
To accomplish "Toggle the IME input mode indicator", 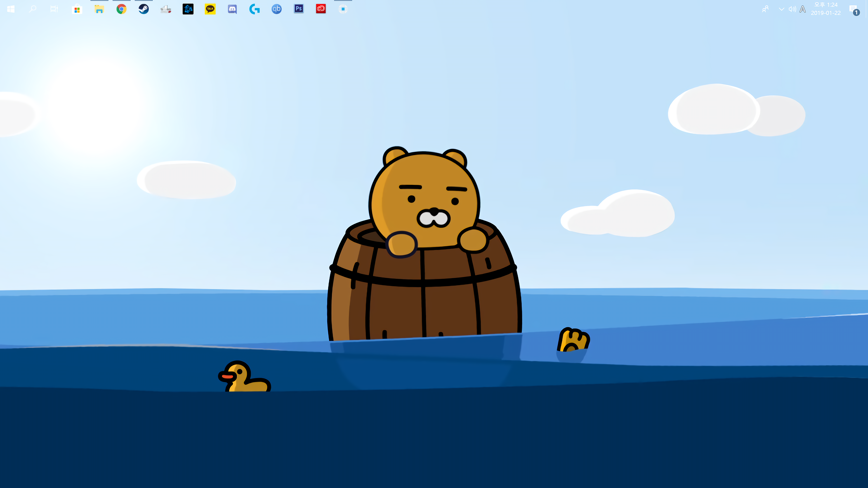I will pyautogui.click(x=803, y=9).
